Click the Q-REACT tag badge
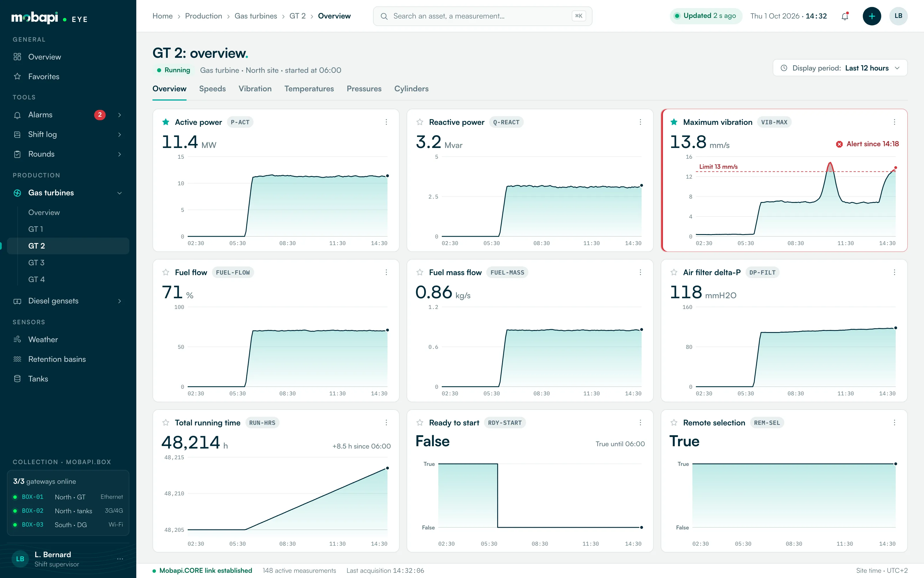924x578 pixels. pos(506,122)
